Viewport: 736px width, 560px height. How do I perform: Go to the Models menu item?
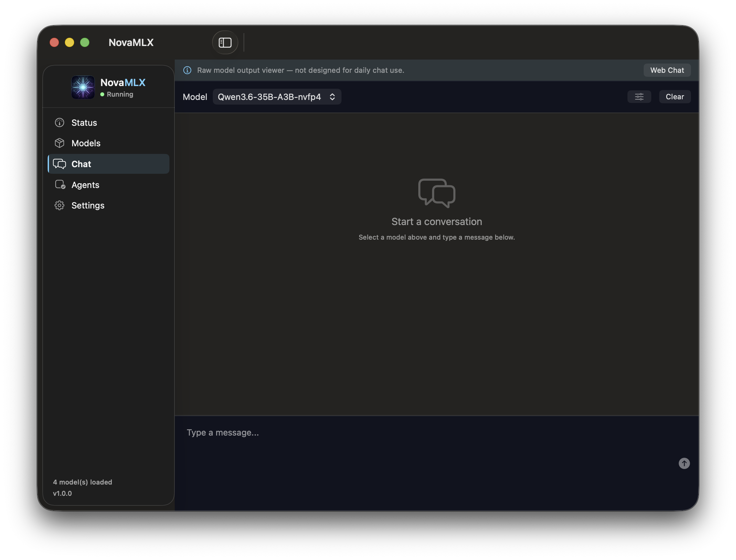pyautogui.click(x=86, y=143)
